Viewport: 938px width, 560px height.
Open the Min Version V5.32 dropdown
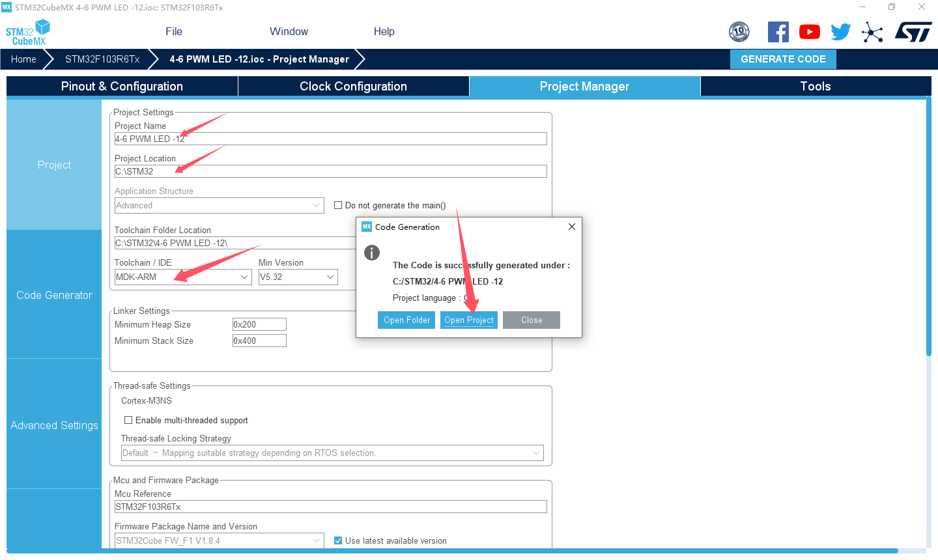pyautogui.click(x=298, y=277)
